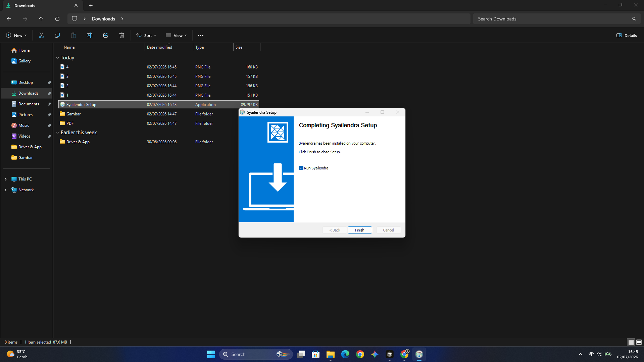Open the View dropdown menu
Viewport: 644px width, 362px height.
(x=176, y=35)
